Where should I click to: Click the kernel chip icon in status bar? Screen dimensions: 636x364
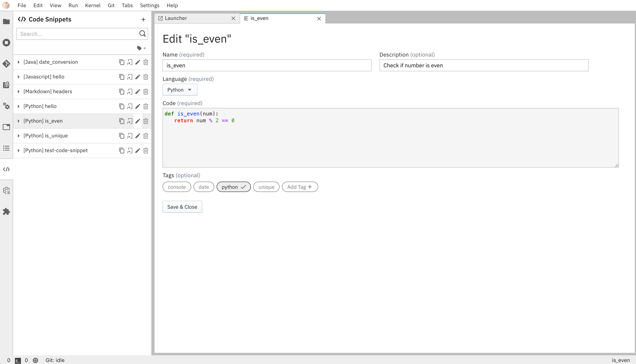coord(35,360)
